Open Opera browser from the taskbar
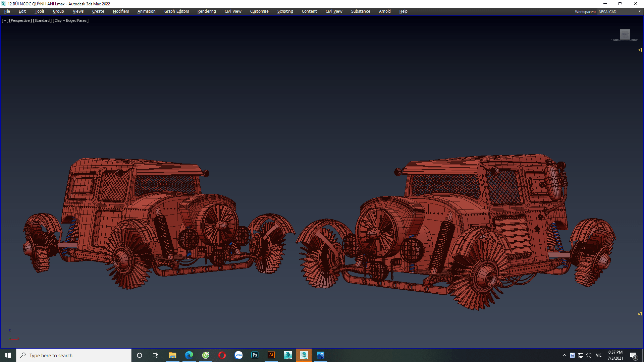 222,355
